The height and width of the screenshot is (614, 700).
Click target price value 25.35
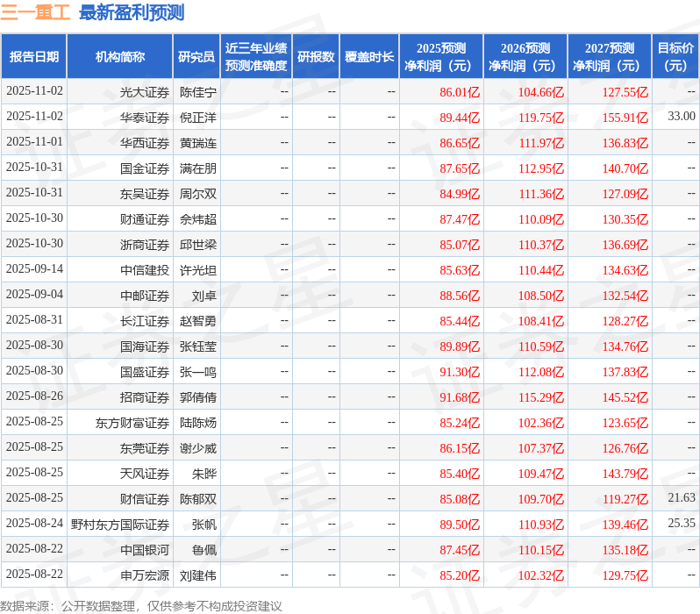(682, 524)
